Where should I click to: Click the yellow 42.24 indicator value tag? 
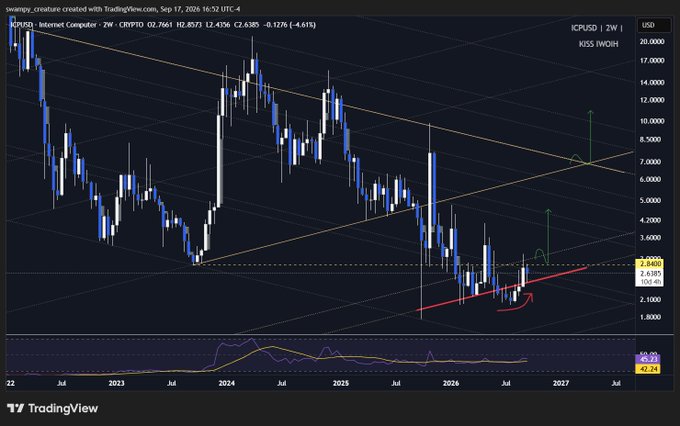tap(648, 369)
